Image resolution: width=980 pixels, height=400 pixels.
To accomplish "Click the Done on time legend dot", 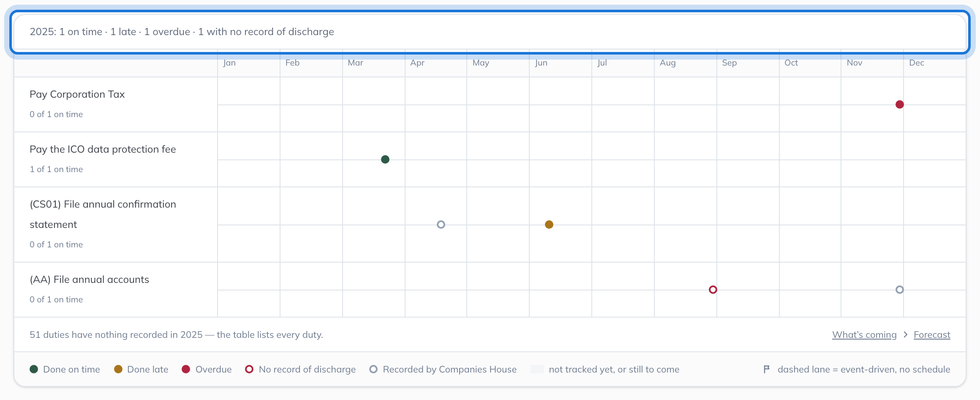I will [x=34, y=369].
